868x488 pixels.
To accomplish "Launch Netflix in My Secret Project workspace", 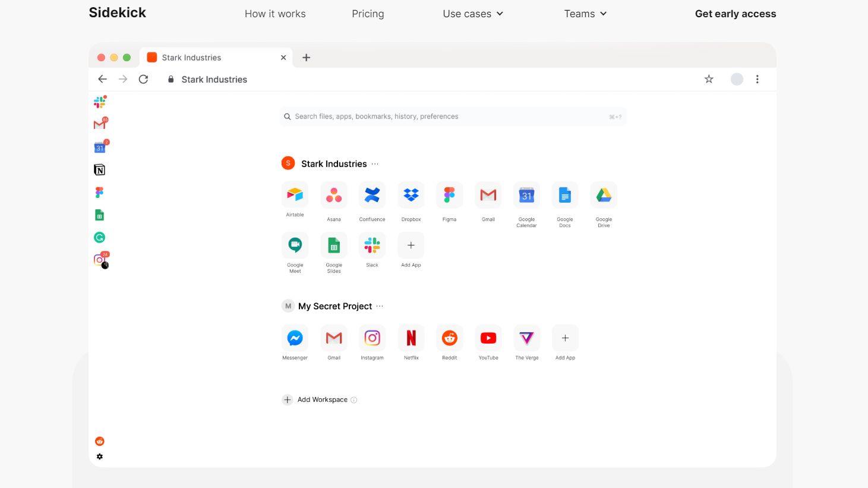I will click(411, 337).
